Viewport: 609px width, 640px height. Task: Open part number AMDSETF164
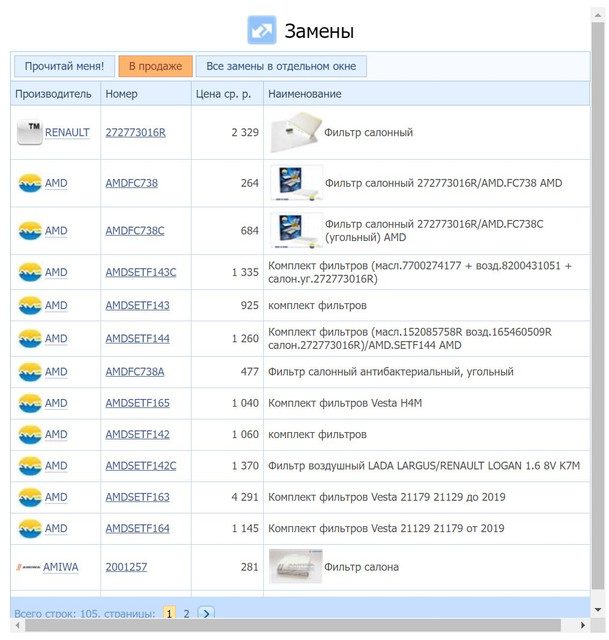point(138,529)
